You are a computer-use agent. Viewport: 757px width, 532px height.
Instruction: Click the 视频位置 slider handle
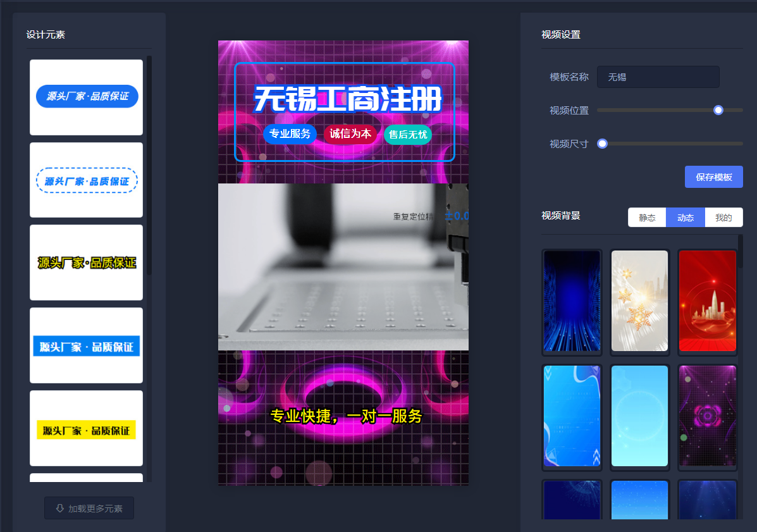point(718,110)
